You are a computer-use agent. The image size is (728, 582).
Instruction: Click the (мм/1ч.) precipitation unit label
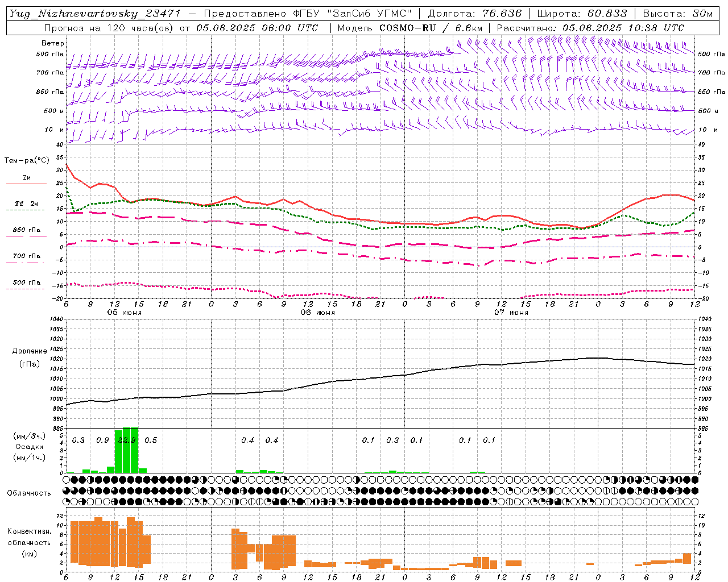[29, 458]
